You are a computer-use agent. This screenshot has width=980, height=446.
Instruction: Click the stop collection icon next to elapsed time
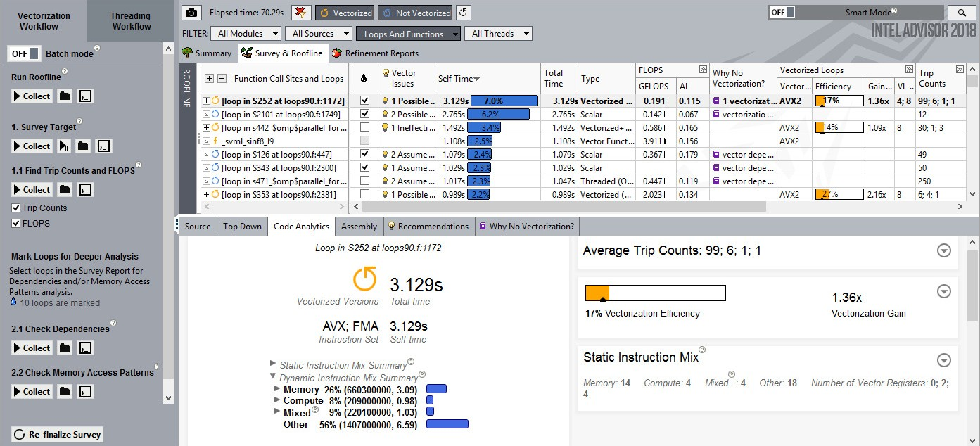[x=301, y=13]
